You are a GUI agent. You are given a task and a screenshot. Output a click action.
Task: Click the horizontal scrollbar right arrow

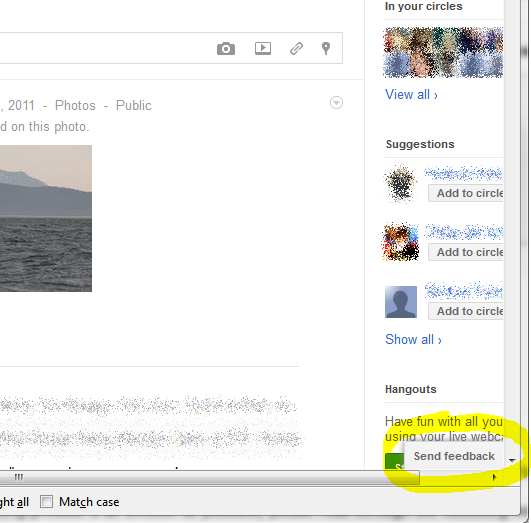pyautogui.click(x=494, y=477)
